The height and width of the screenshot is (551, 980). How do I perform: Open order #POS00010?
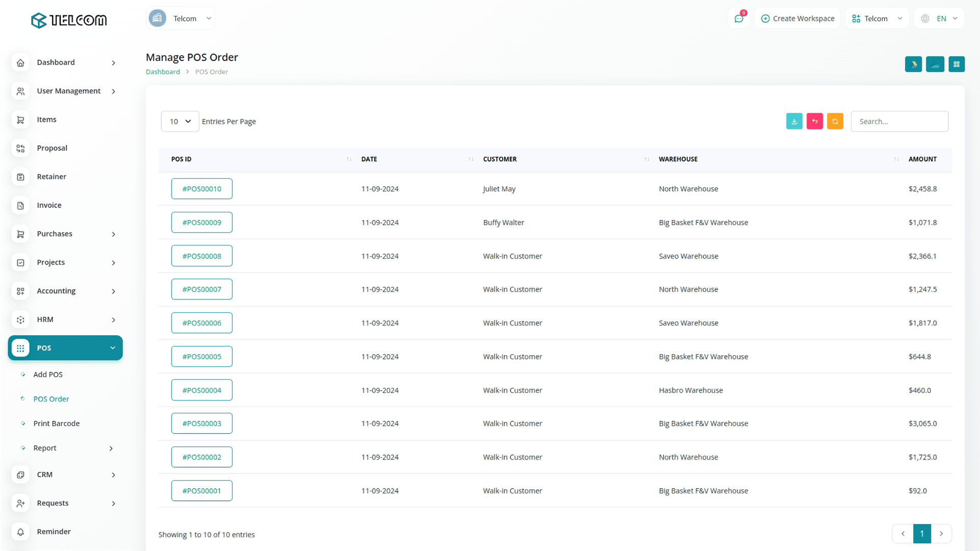coord(202,189)
